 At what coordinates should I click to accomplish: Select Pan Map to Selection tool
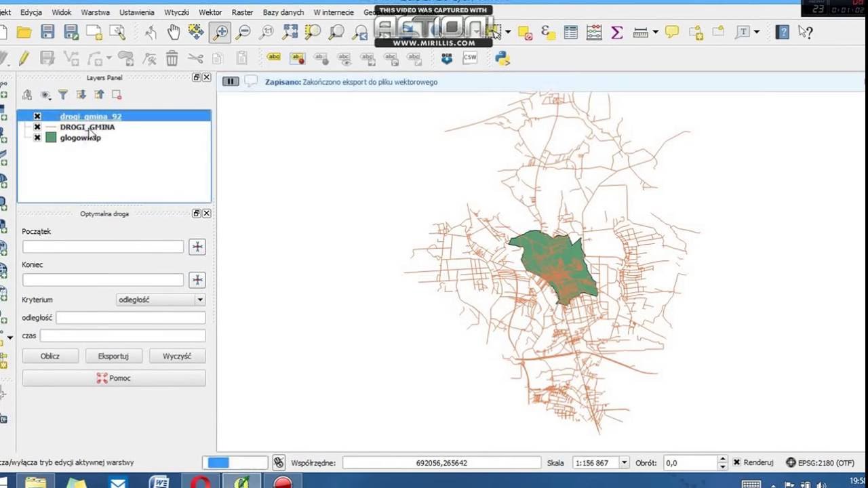tap(197, 32)
